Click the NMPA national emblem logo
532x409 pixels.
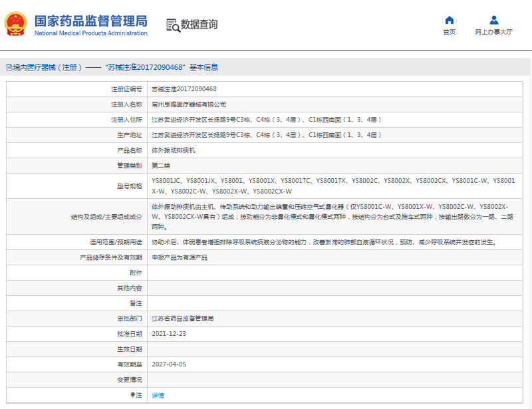click(x=16, y=23)
